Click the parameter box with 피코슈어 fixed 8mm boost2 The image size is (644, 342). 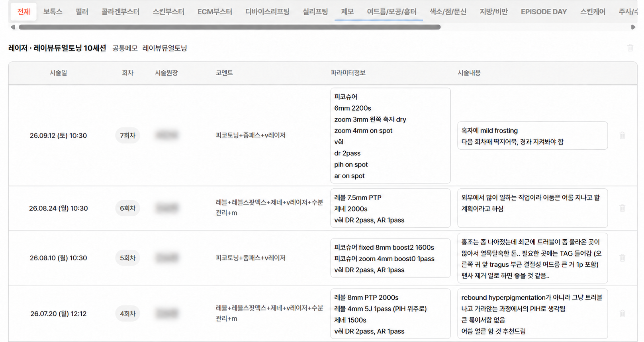pos(390,258)
